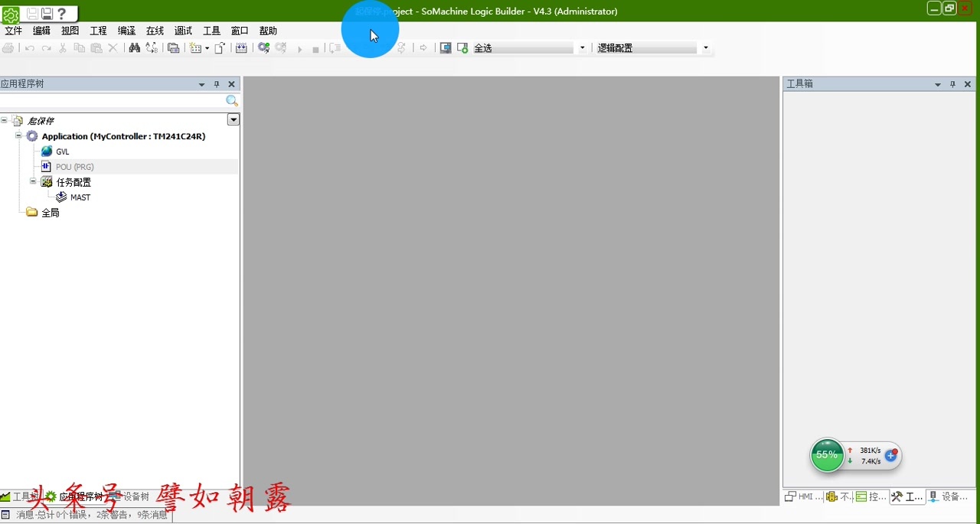Collapse the 起保停 project root node

5,120
